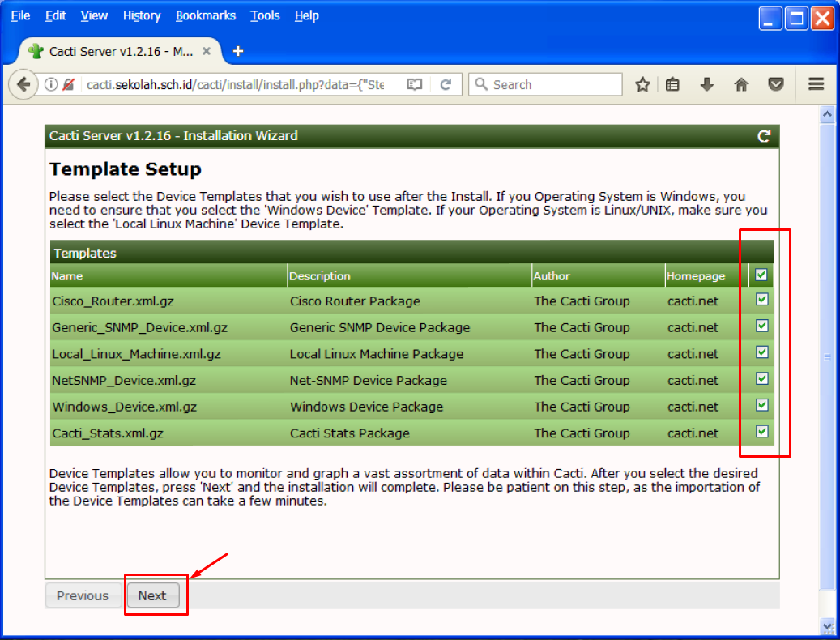Toggle reader view icon in address bar
The image size is (840, 640).
[x=415, y=84]
